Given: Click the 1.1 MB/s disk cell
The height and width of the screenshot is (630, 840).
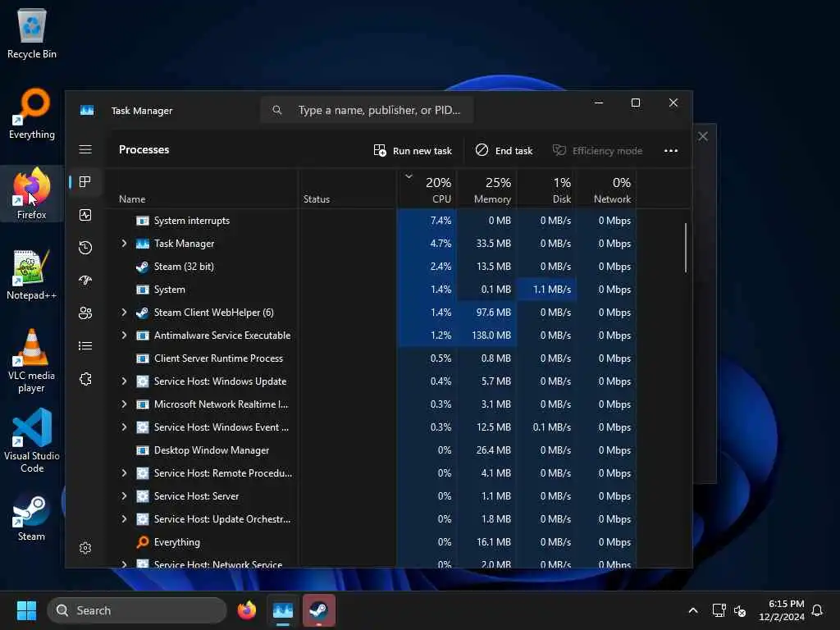Looking at the screenshot, I should click(x=546, y=290).
